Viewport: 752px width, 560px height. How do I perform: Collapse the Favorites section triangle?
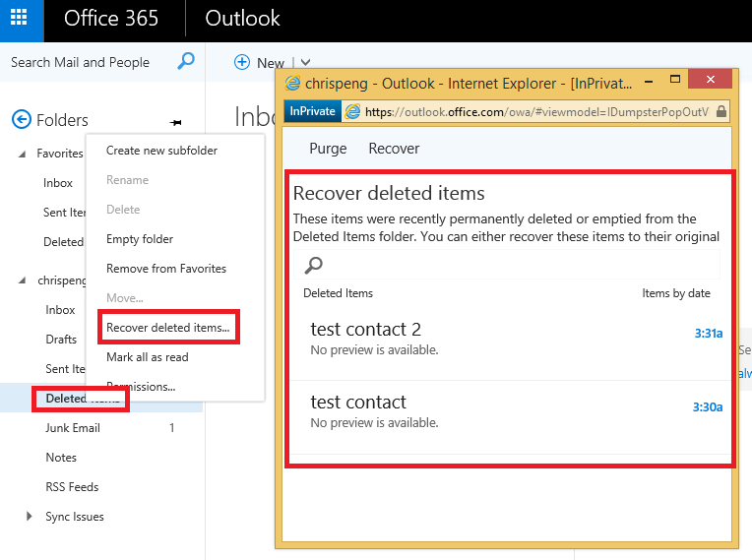click(22, 154)
